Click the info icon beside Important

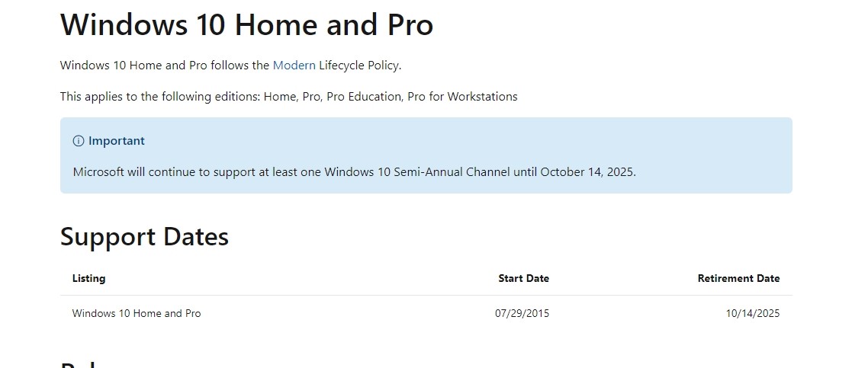pyautogui.click(x=78, y=141)
